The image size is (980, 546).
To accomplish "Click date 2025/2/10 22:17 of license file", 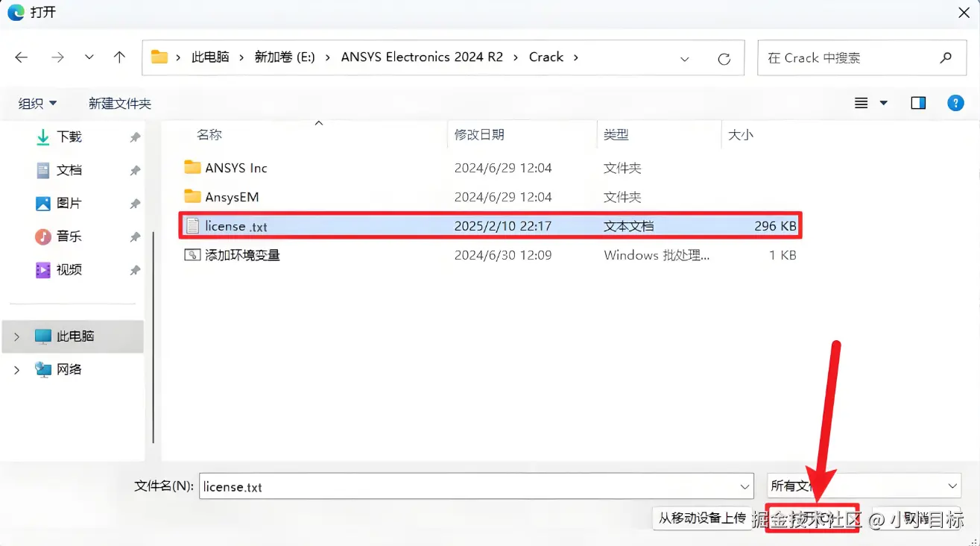I will click(503, 226).
